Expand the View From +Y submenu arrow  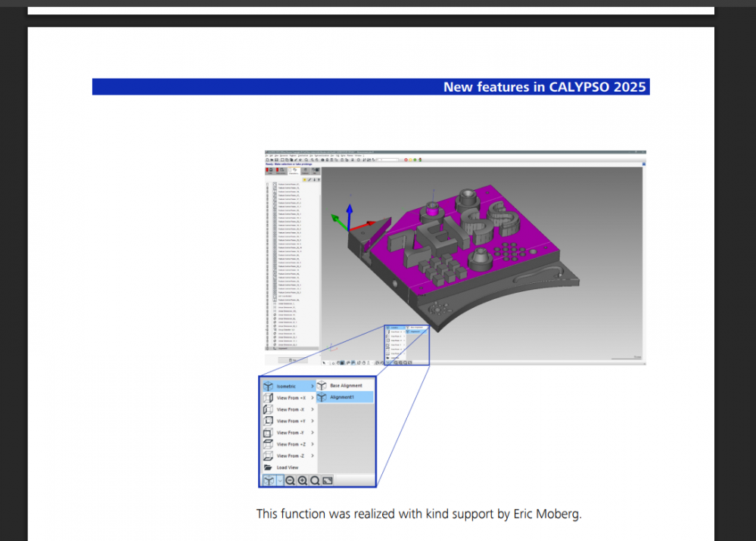click(x=313, y=421)
